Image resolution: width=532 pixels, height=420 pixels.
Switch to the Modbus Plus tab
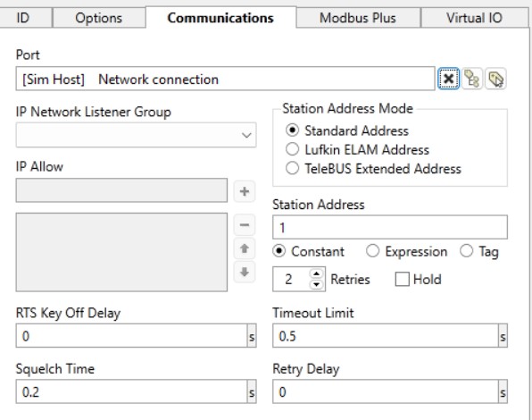(x=358, y=18)
